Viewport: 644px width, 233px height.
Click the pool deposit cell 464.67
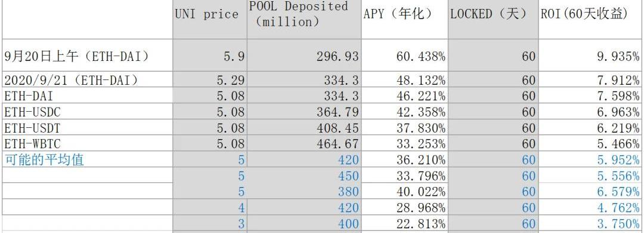(304, 143)
